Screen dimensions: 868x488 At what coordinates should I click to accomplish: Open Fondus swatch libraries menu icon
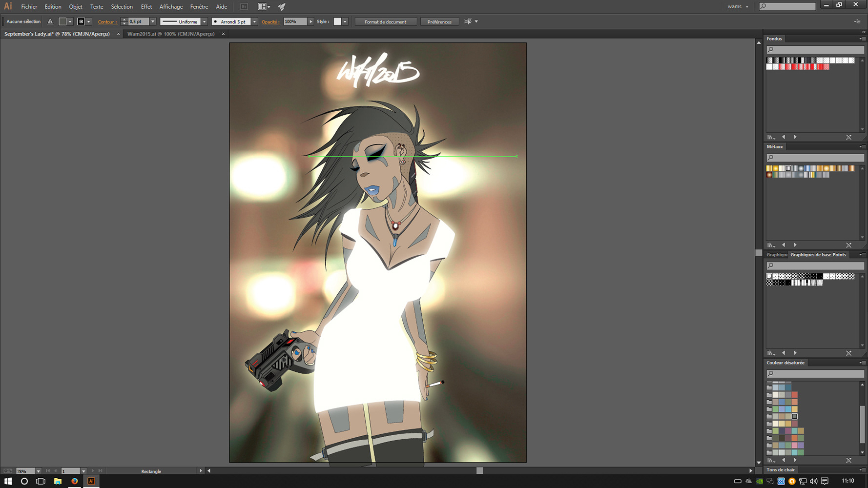[x=771, y=137]
